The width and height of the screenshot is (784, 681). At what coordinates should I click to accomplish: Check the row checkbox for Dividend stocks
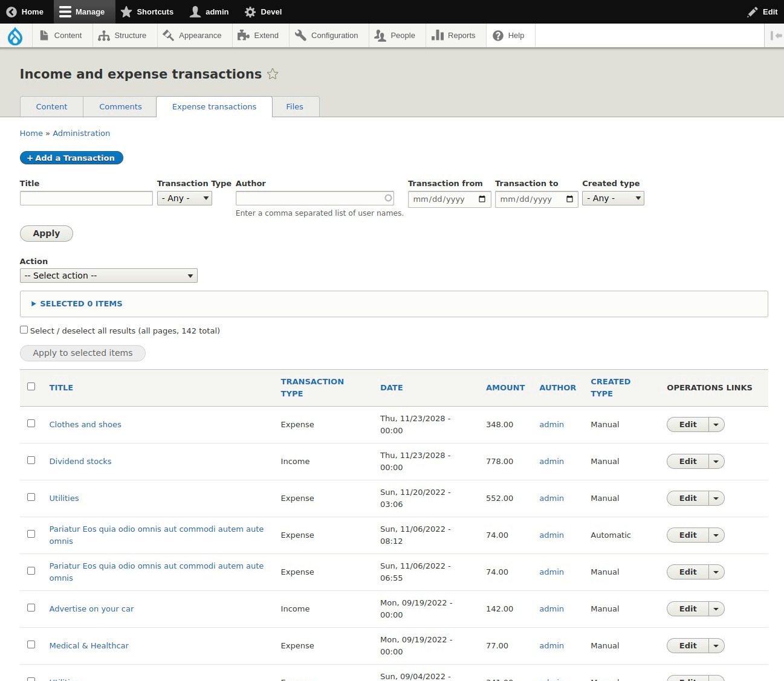(x=31, y=460)
